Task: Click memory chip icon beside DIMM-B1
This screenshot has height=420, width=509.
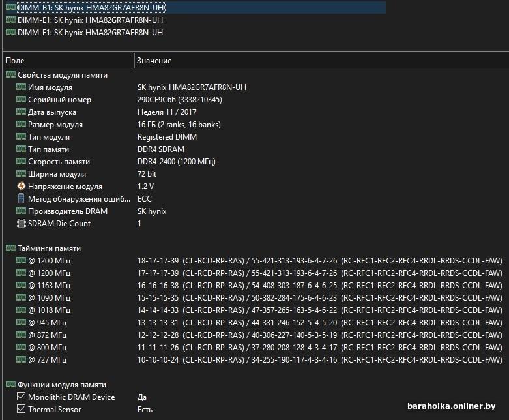Action: (10, 7)
